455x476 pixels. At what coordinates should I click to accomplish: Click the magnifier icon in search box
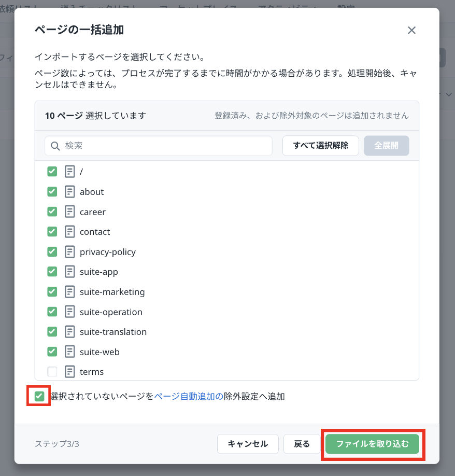[55, 146]
